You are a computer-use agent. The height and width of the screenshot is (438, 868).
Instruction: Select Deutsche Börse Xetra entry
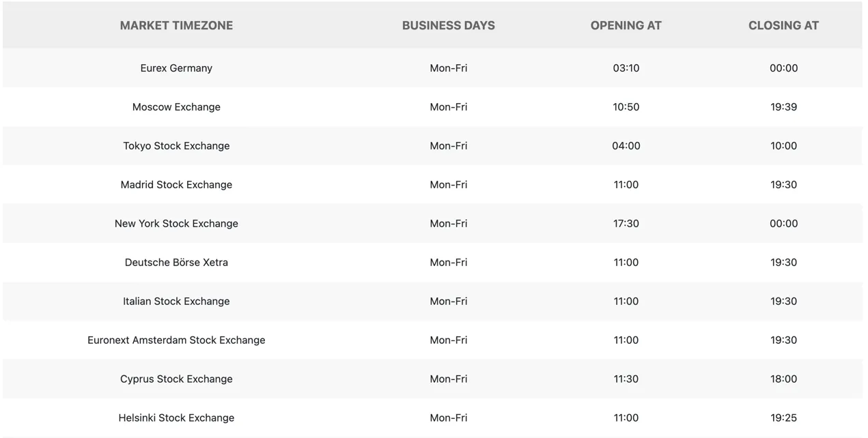176,263
